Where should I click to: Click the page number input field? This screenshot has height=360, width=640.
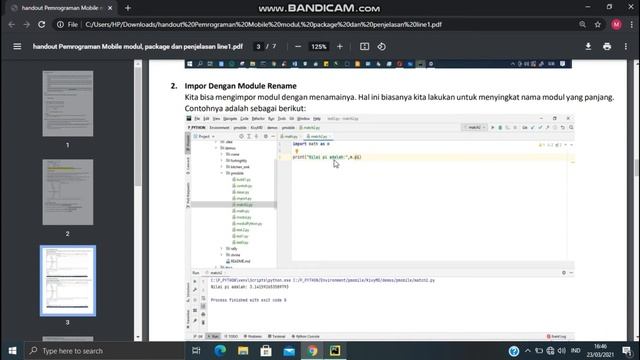click(258, 47)
